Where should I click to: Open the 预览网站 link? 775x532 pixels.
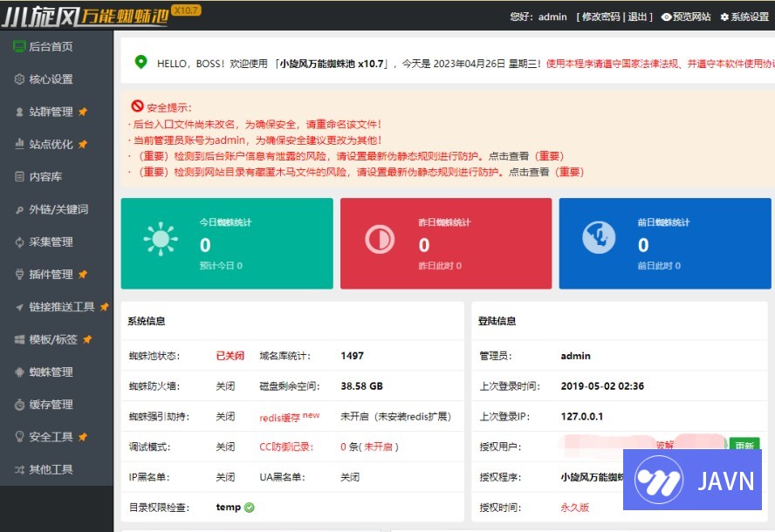pos(686,17)
